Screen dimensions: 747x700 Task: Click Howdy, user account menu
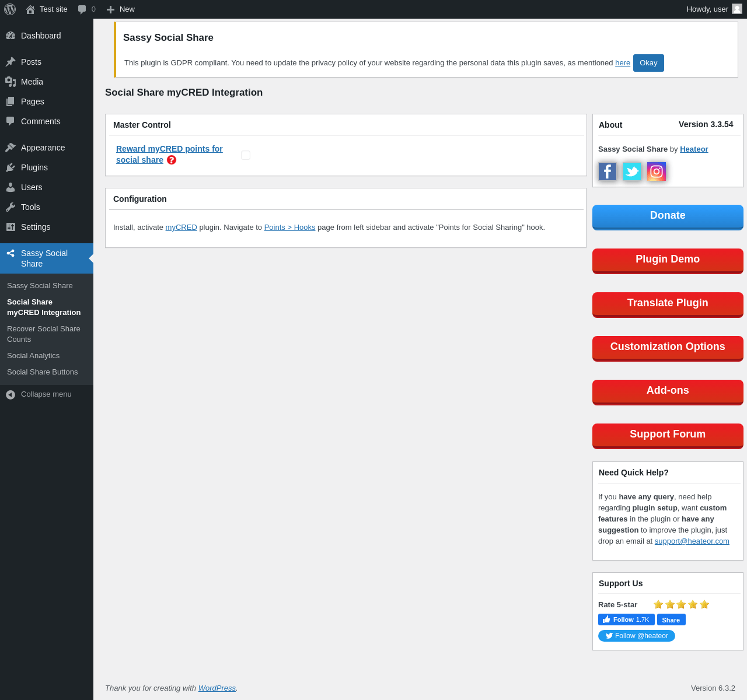coord(714,9)
